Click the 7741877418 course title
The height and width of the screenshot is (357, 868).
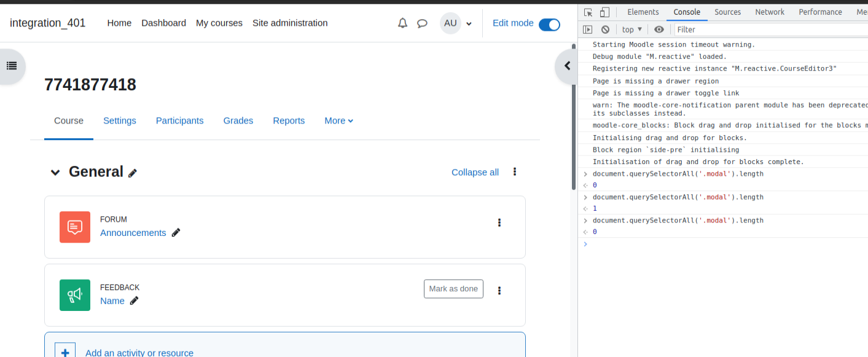pos(90,85)
